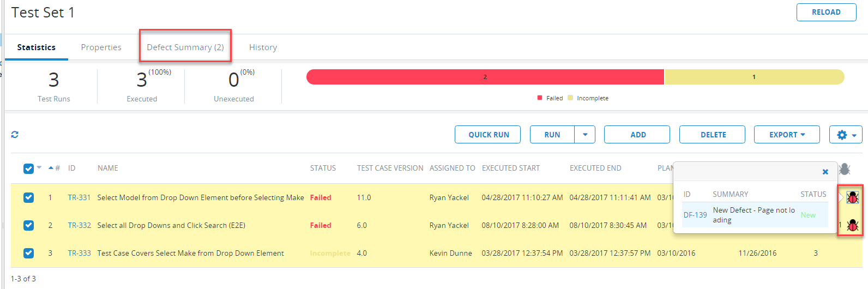Click the refresh icon above the table
The image size is (868, 289).
point(15,135)
